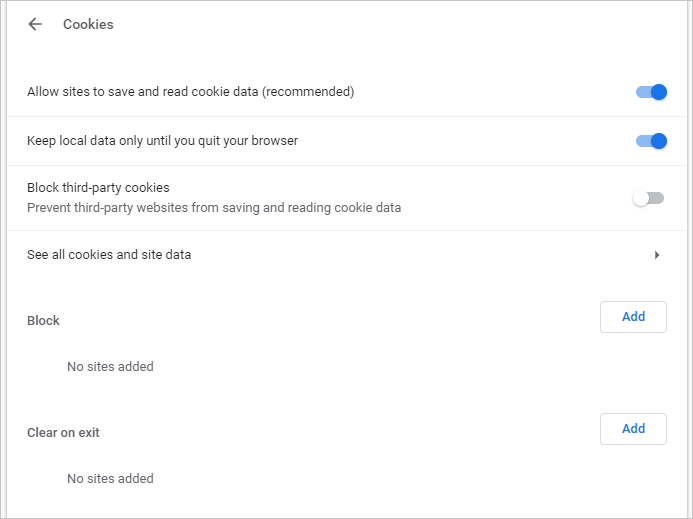Disable Keep local data until quit switch
The width and height of the screenshot is (693, 519).
651,141
